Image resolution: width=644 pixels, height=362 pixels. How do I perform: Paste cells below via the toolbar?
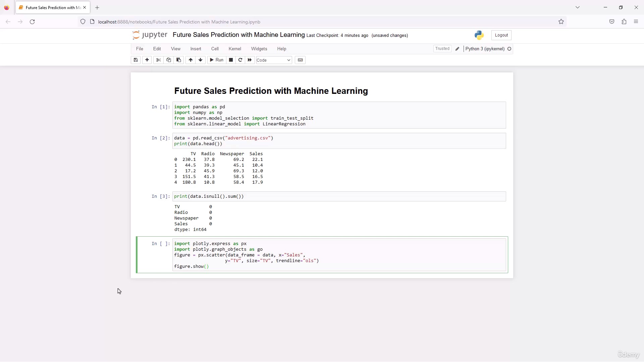pos(178,60)
